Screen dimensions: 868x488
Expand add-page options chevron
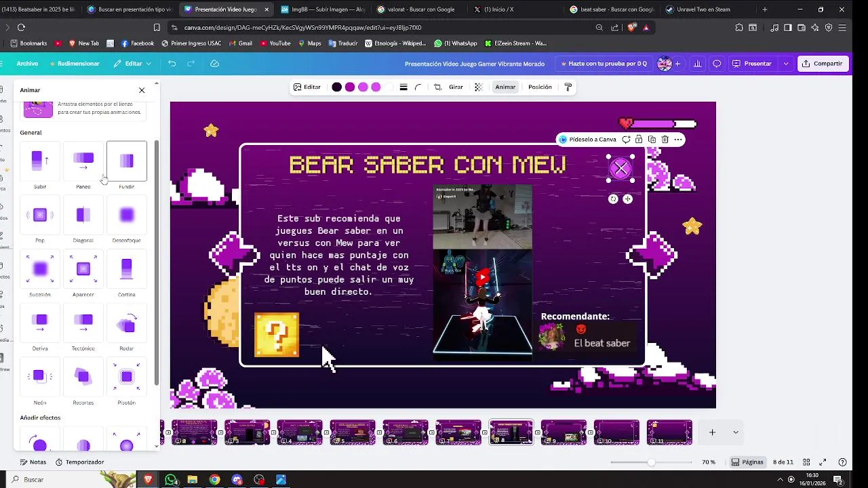click(735, 432)
